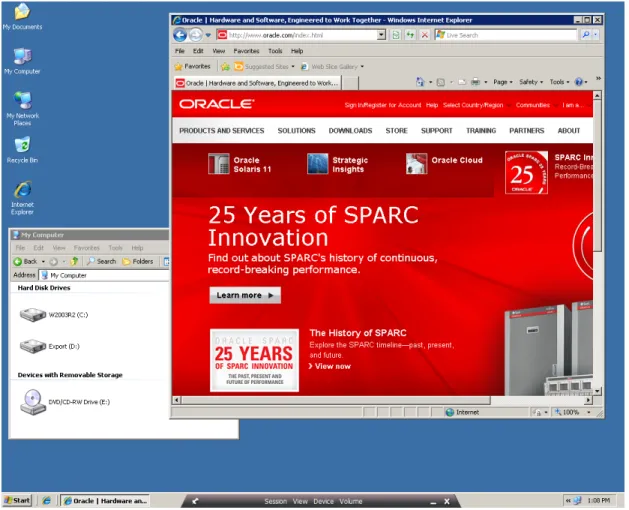Viewport: 629px width, 510px height.
Task: Open the Safety dropdown menu
Action: [531, 82]
